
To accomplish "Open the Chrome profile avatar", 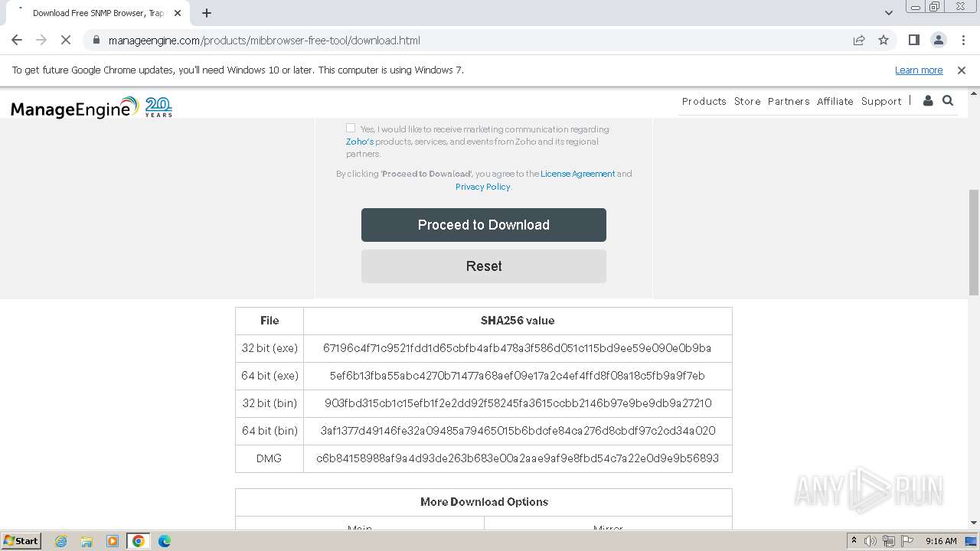I will pyautogui.click(x=939, y=40).
